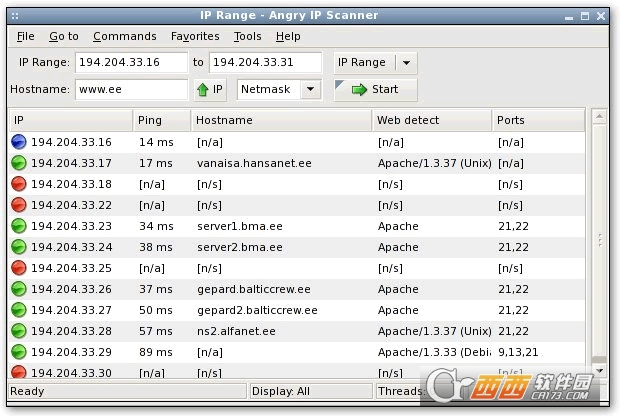
Task: Click the 50 ms ping value
Action: (x=155, y=310)
